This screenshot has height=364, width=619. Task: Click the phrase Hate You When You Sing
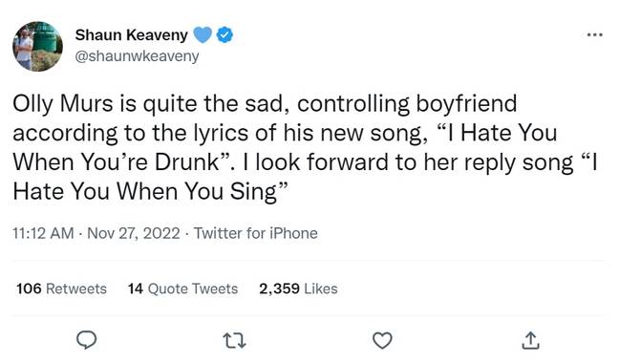[x=145, y=191]
